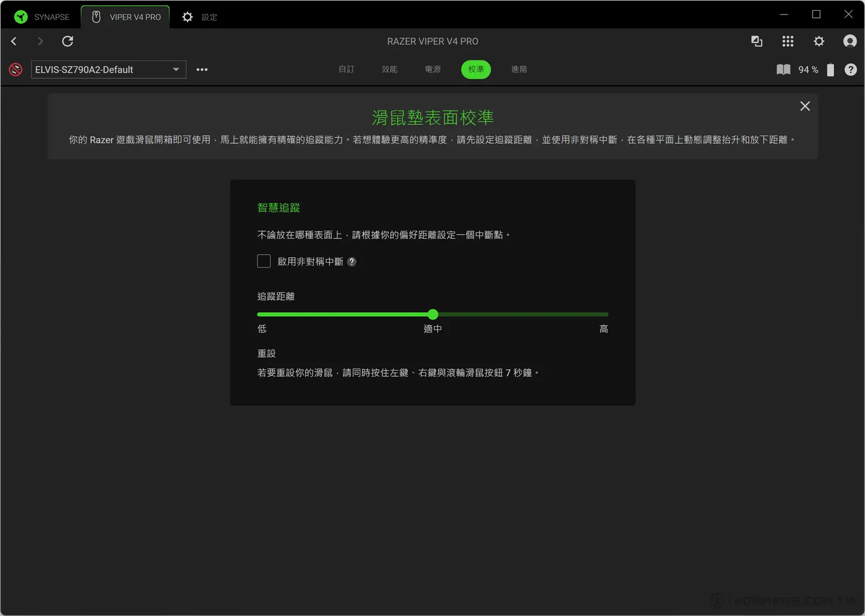
Task: Select the 電源 power tab
Action: [432, 69]
